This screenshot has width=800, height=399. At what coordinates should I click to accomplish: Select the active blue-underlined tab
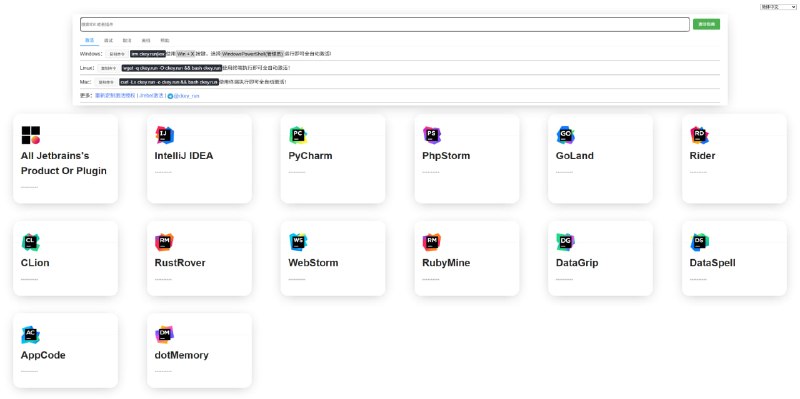(89, 40)
